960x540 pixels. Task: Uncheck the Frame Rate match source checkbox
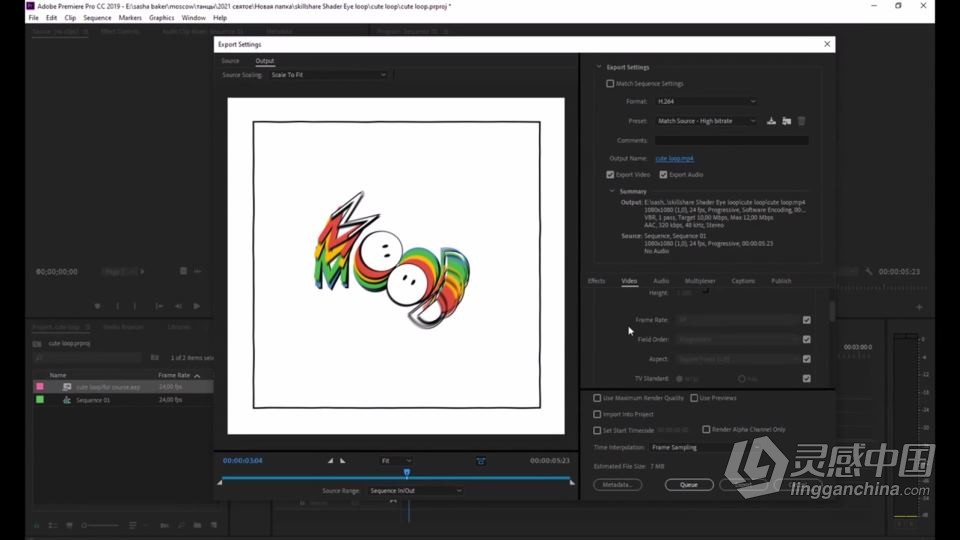click(806, 320)
